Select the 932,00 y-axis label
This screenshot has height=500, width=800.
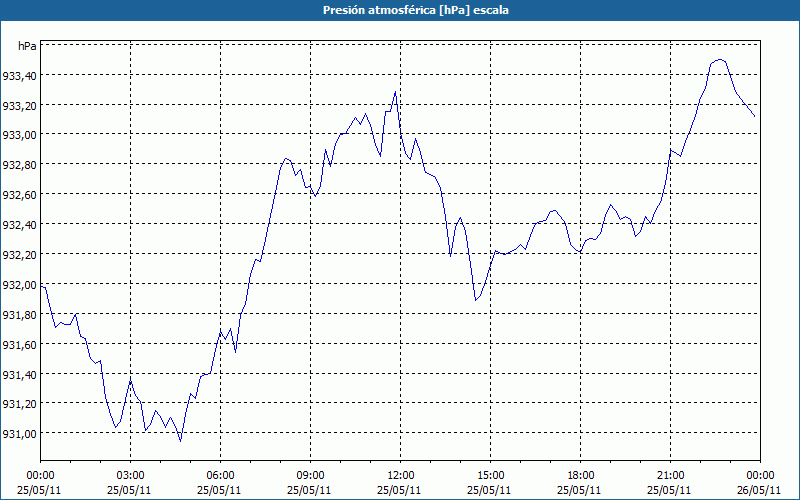19,285
